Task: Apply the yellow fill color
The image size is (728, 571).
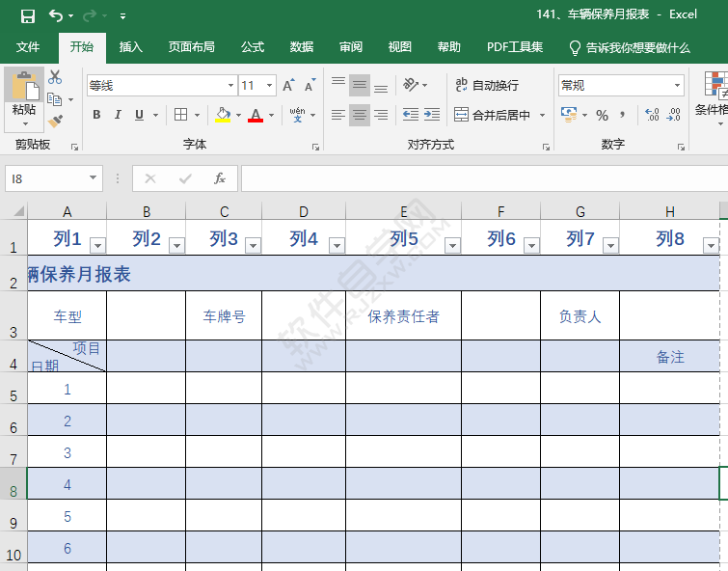Action: click(x=224, y=114)
